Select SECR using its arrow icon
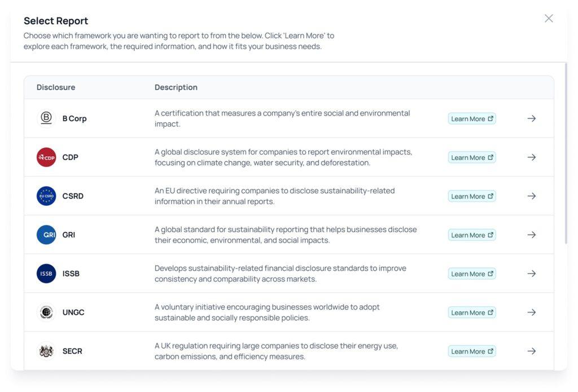Viewport: 578px width, 392px height. point(531,351)
